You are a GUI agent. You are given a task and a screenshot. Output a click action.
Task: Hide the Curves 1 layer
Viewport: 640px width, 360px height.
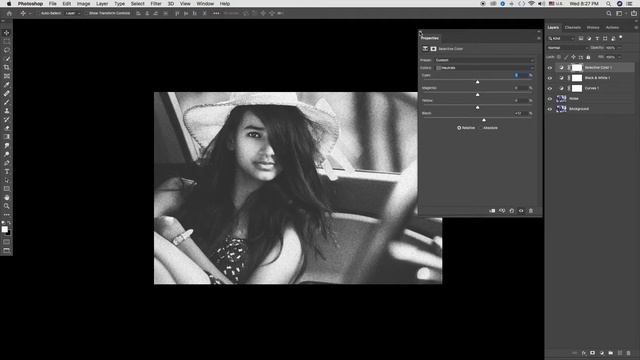point(550,88)
